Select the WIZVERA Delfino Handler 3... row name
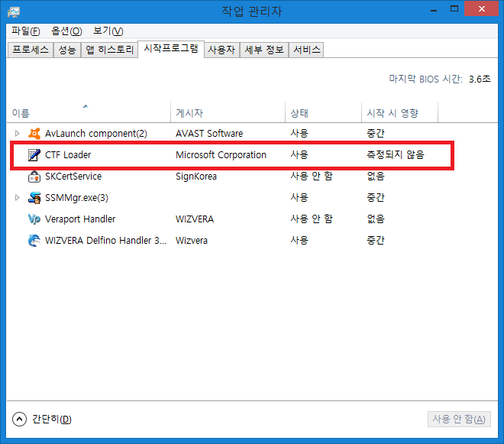 coord(105,241)
